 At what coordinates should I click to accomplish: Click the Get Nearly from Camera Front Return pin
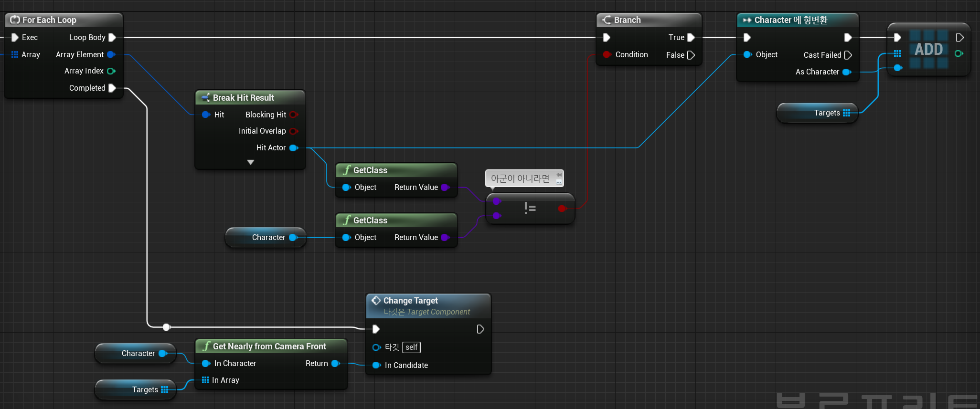335,363
